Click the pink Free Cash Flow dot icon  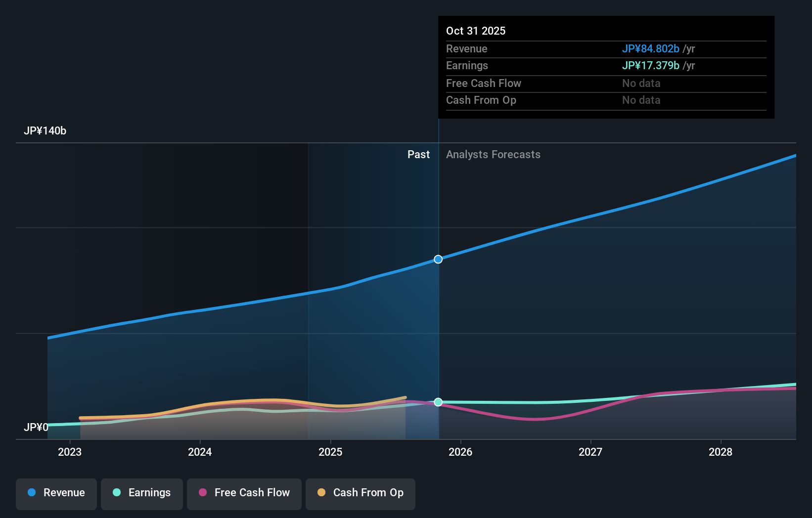point(203,493)
